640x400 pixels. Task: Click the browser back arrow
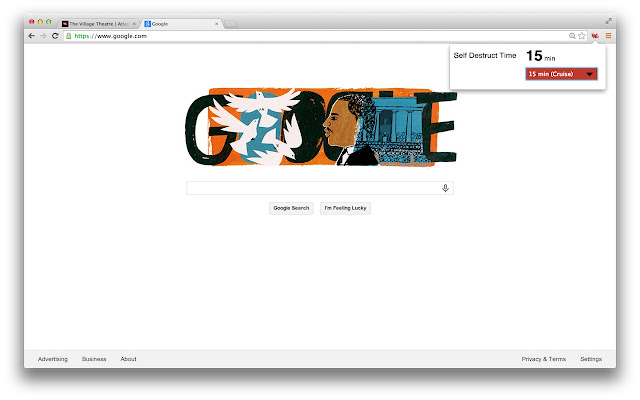31,36
